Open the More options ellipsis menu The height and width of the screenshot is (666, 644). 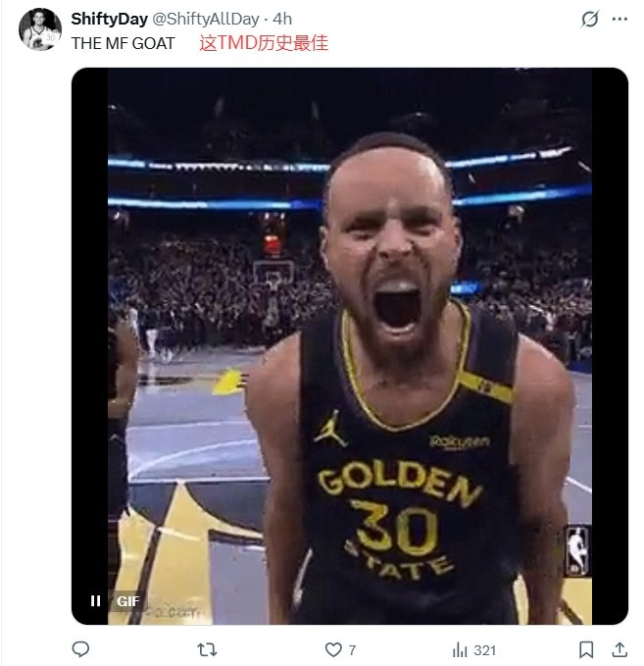(619, 20)
